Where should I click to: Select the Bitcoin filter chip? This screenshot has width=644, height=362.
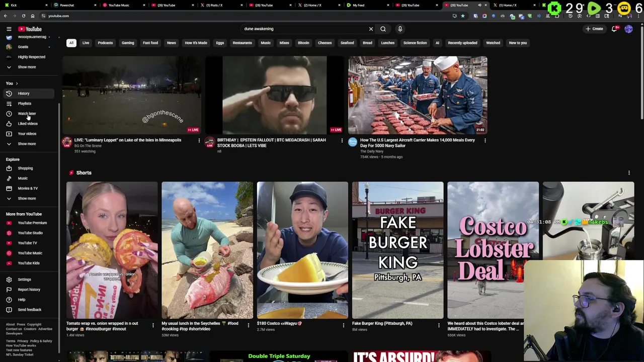point(303,43)
